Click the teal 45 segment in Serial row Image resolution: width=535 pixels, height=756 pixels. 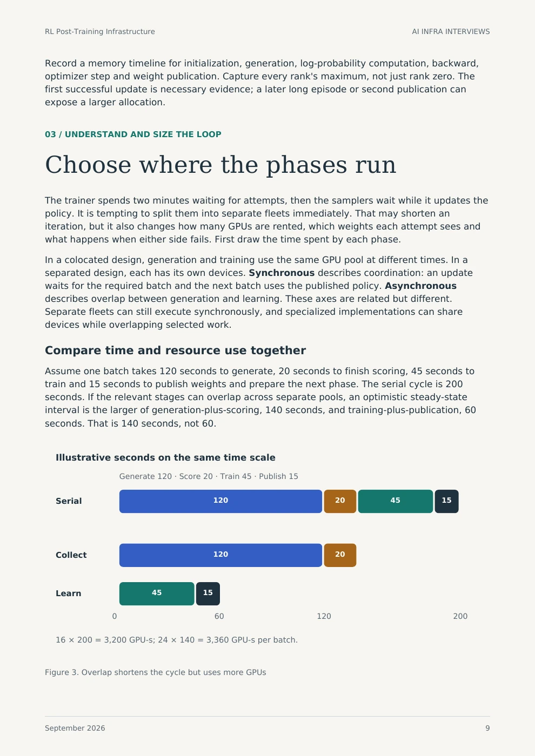(x=396, y=501)
